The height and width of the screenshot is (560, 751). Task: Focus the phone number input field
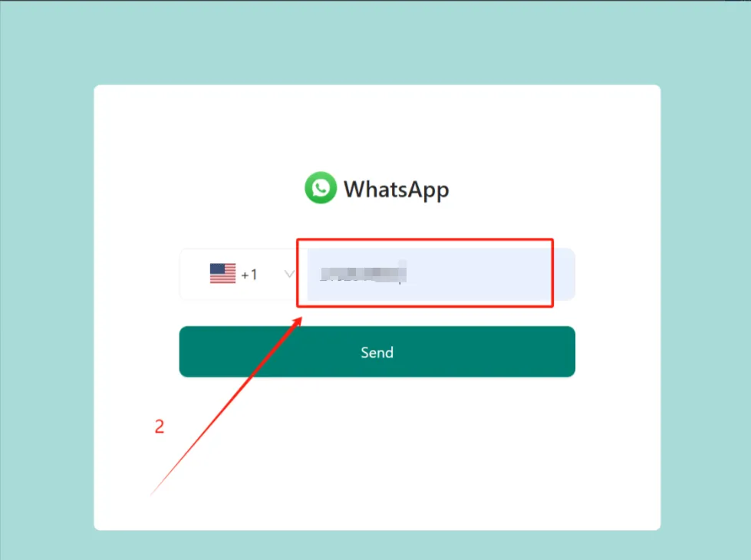point(440,274)
